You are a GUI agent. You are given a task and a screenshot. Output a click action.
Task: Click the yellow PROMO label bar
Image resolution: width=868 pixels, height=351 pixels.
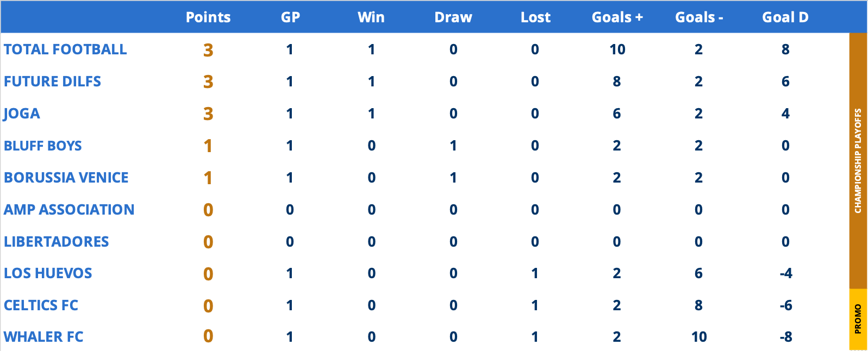point(858,319)
